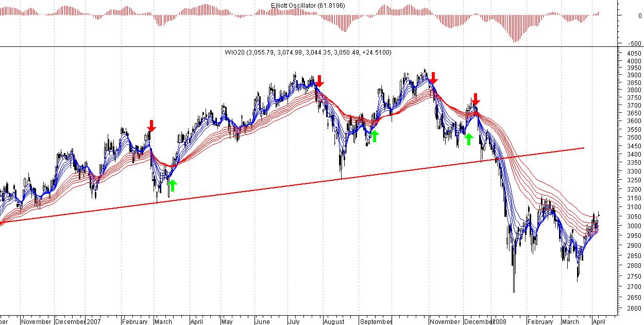Screen dimensions: 644x325
Task: Select the 3850 price level label
Action: [634, 83]
